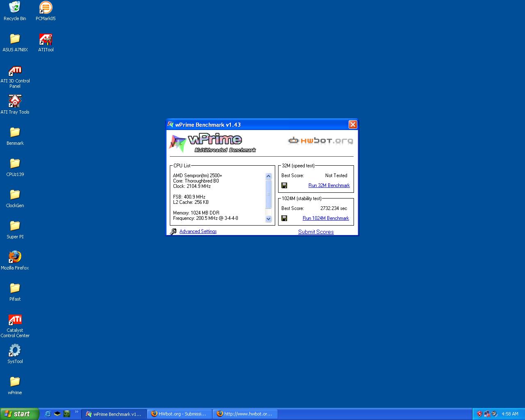Click 'Frequency: 200.5 MHz @ 3-4-4-8' line
The height and width of the screenshot is (420, 525).
click(205, 218)
